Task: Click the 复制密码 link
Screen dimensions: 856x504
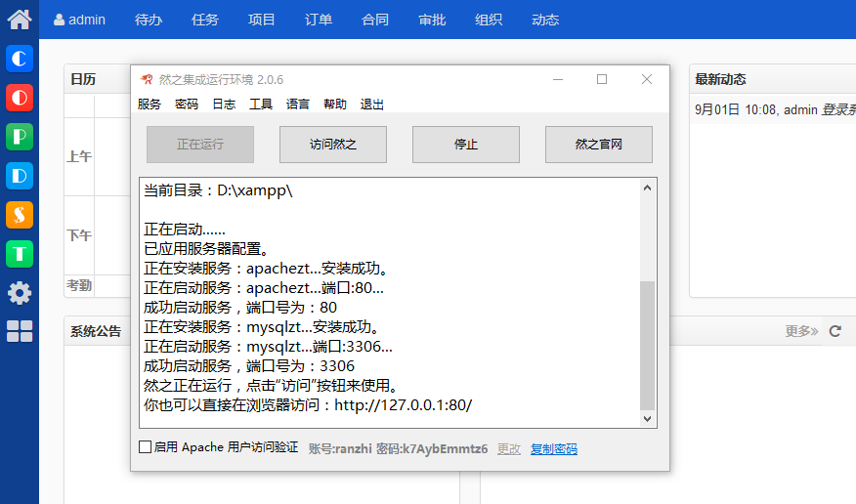Action: (x=553, y=449)
